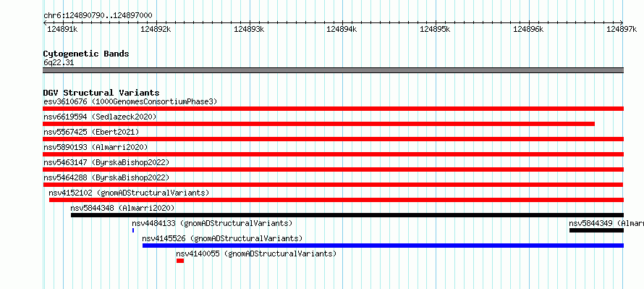Open the nsv4484133 gnomAD variant label
The height and width of the screenshot is (289, 644).
[212, 223]
